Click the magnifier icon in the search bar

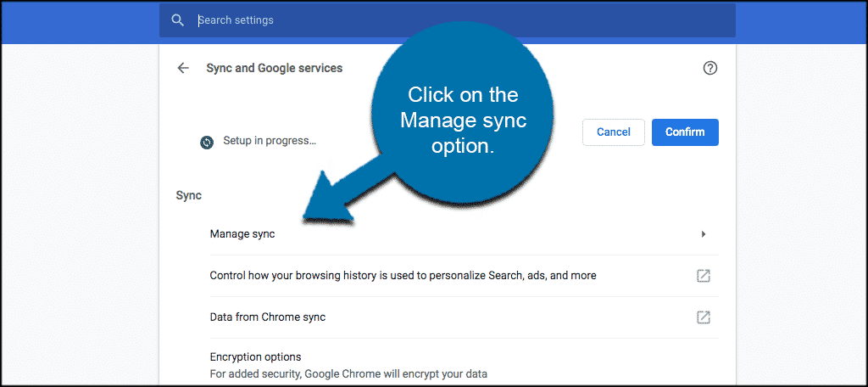[x=177, y=20]
